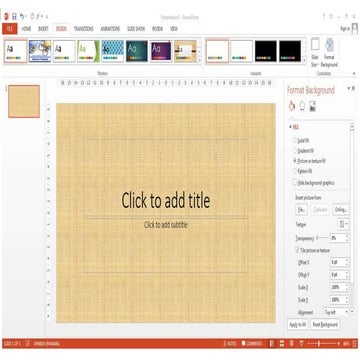Apply the green curved theme thumbnail
Screen dimensions: 360x360
89,51
